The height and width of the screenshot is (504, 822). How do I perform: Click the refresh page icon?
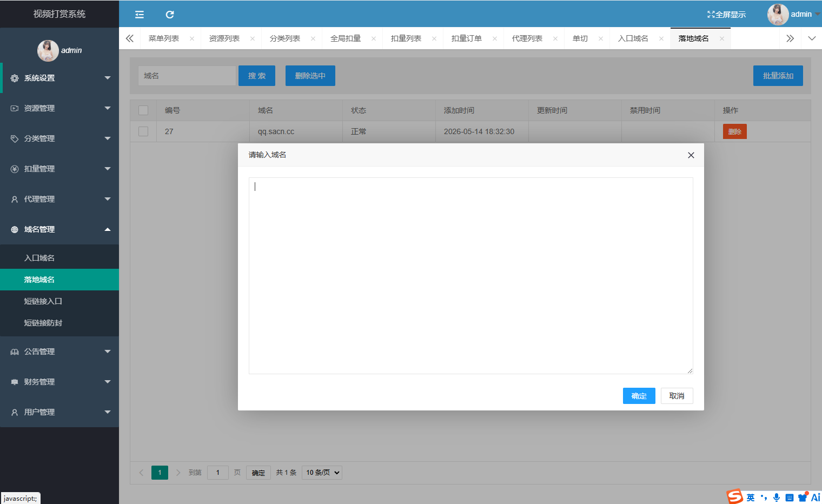click(170, 15)
